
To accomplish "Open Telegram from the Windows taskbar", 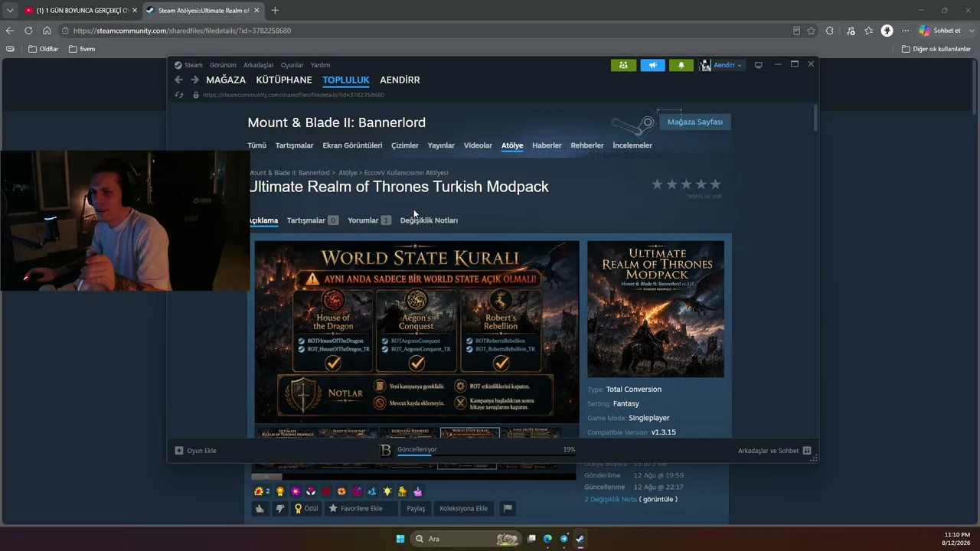I will pos(564,539).
